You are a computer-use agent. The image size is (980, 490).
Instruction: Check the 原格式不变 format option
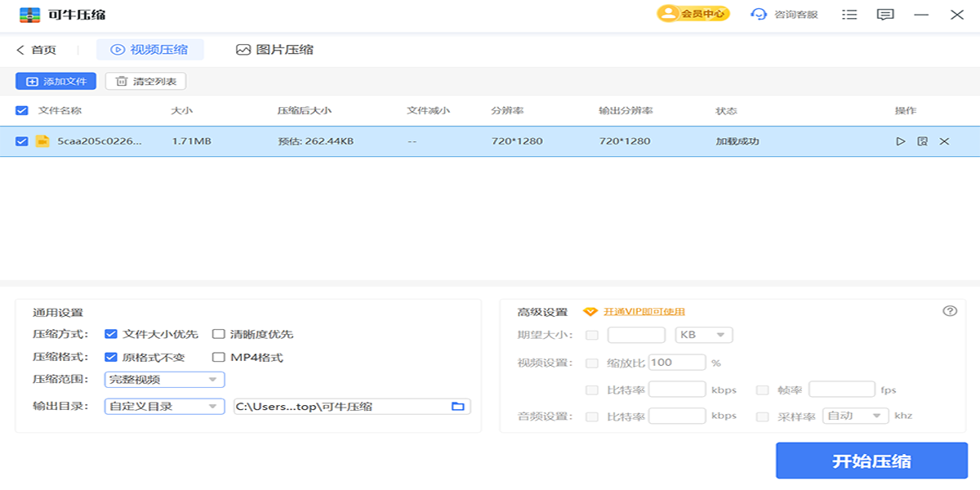pyautogui.click(x=111, y=357)
